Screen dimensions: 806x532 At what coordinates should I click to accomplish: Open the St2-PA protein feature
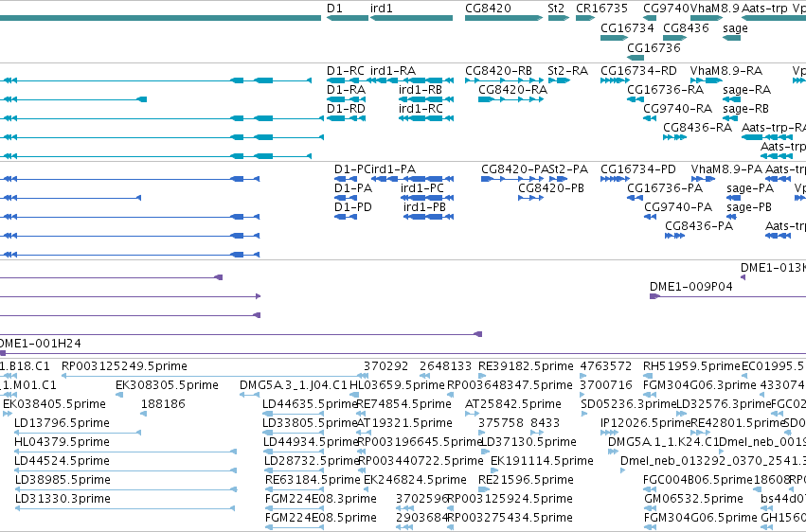[558, 179]
